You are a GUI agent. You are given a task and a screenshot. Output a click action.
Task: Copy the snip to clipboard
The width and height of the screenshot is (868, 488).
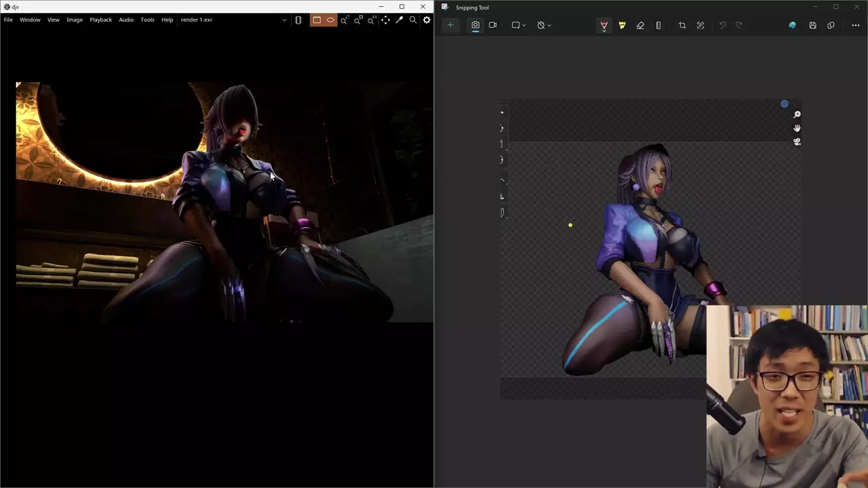(831, 25)
